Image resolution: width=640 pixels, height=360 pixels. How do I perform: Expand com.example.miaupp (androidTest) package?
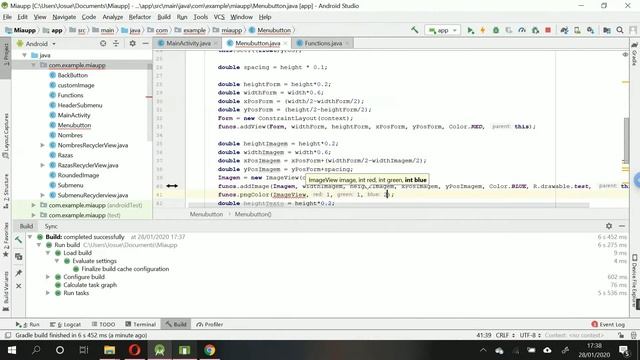click(x=33, y=205)
